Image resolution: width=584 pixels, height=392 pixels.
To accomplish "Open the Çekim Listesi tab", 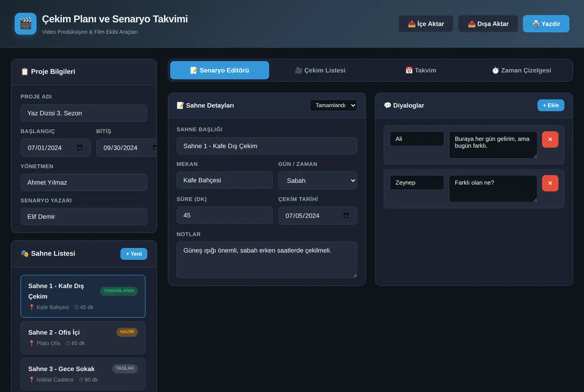I will tap(320, 70).
